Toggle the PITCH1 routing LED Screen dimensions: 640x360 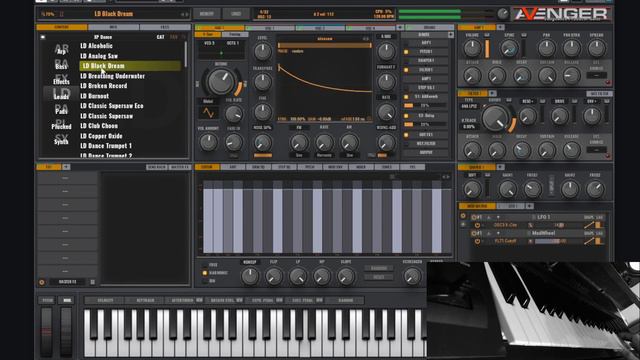point(406,52)
